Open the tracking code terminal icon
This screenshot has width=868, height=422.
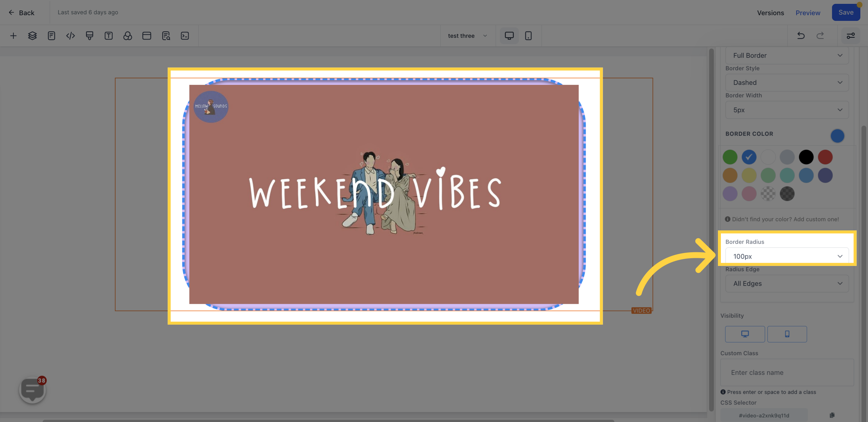(x=185, y=36)
